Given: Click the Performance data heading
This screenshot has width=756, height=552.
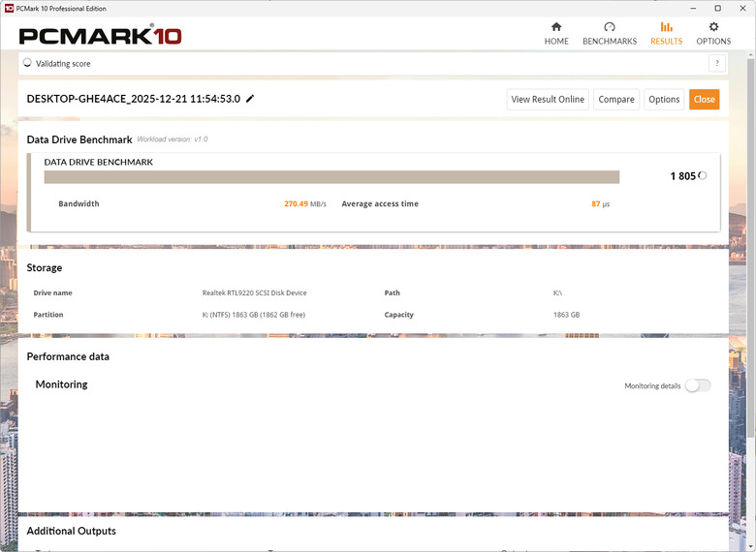Looking at the screenshot, I should pos(68,356).
